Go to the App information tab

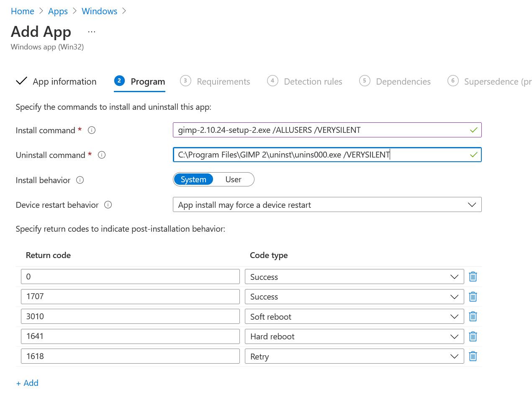[x=64, y=81]
